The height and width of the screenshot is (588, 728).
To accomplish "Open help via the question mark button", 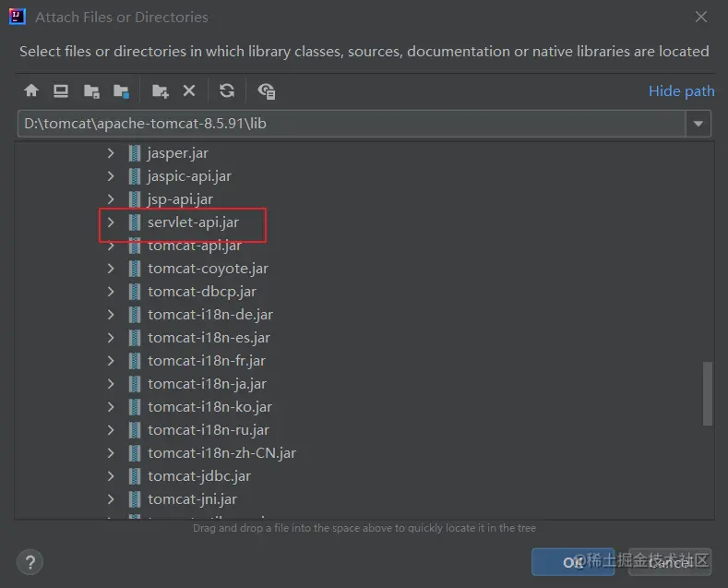I will point(30,562).
